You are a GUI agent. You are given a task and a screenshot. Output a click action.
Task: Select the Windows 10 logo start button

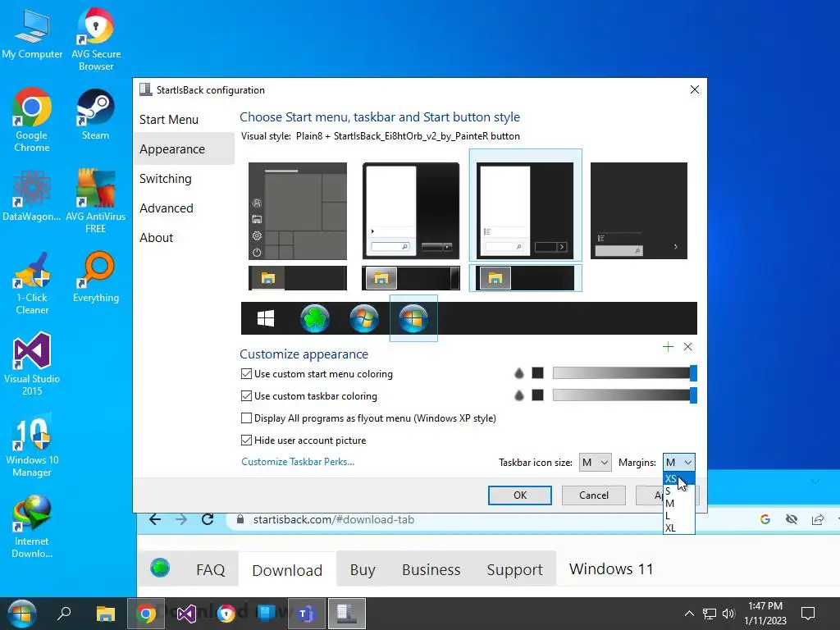pos(266,318)
